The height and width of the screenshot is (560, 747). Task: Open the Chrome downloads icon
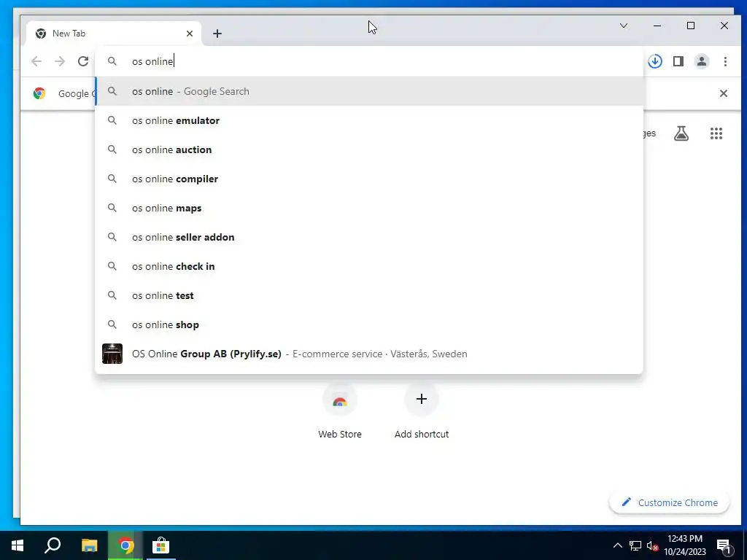[655, 61]
